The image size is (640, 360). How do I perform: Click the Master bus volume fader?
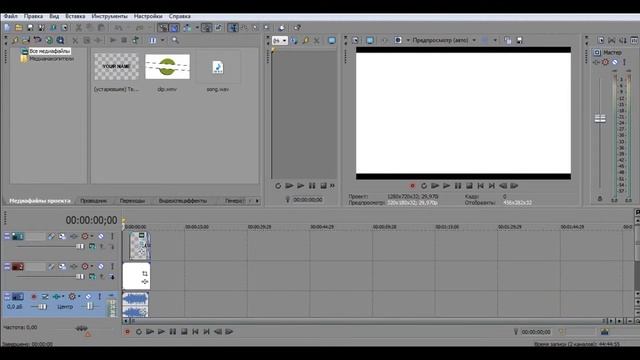[x=600, y=119]
